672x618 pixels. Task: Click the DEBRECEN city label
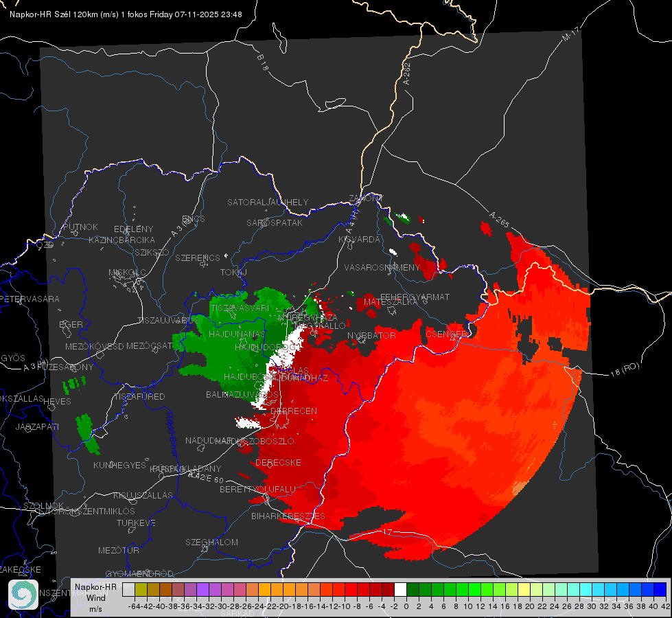click(x=294, y=411)
